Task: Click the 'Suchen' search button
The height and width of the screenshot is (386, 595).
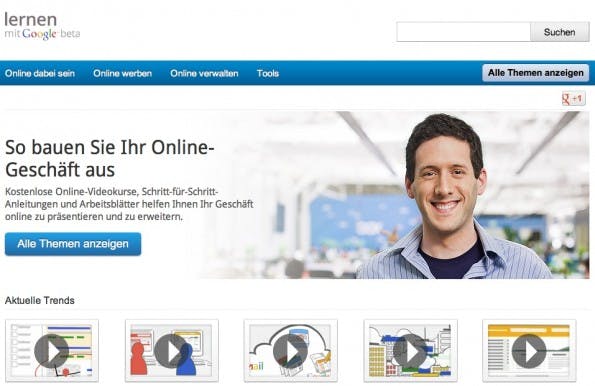Action: pos(560,32)
